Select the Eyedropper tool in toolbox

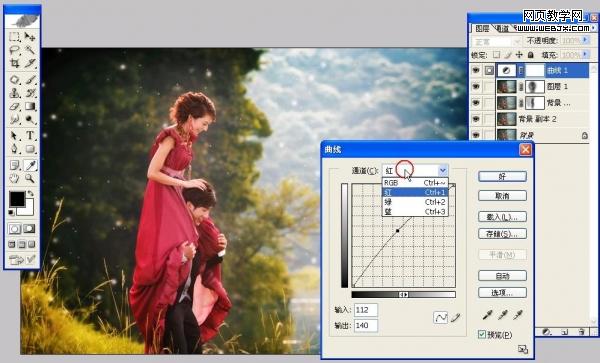[30, 165]
